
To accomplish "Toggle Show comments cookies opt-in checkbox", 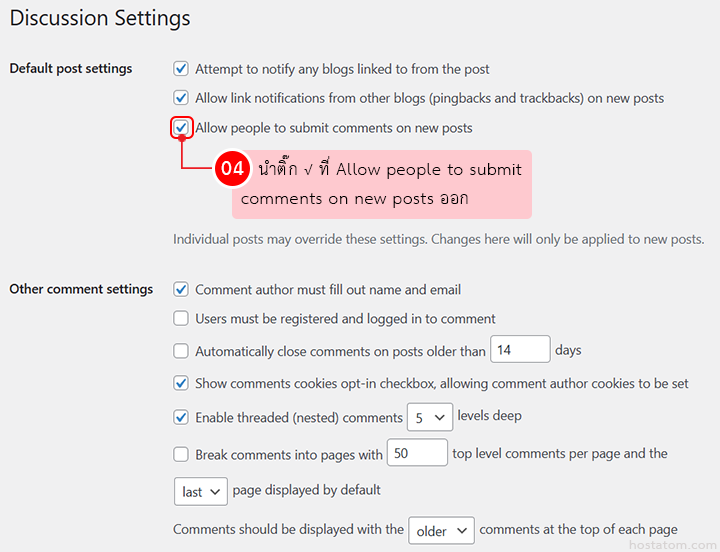I will click(181, 383).
